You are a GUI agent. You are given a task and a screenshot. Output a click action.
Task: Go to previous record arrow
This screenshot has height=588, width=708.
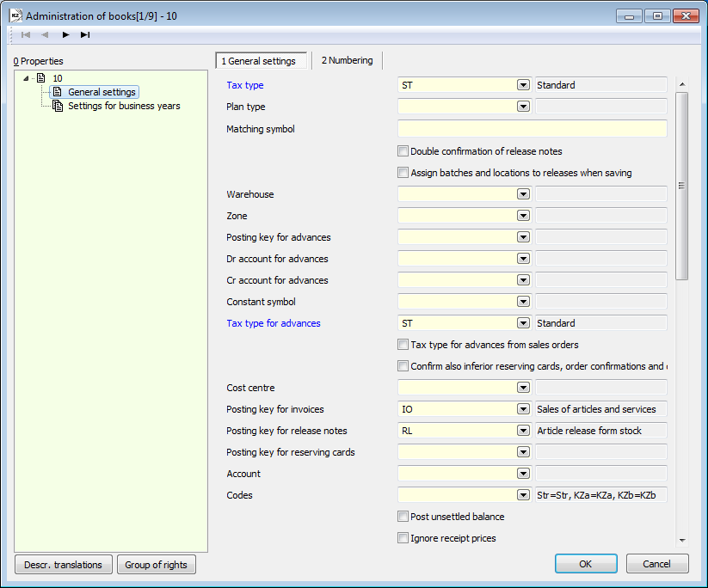pyautogui.click(x=45, y=35)
